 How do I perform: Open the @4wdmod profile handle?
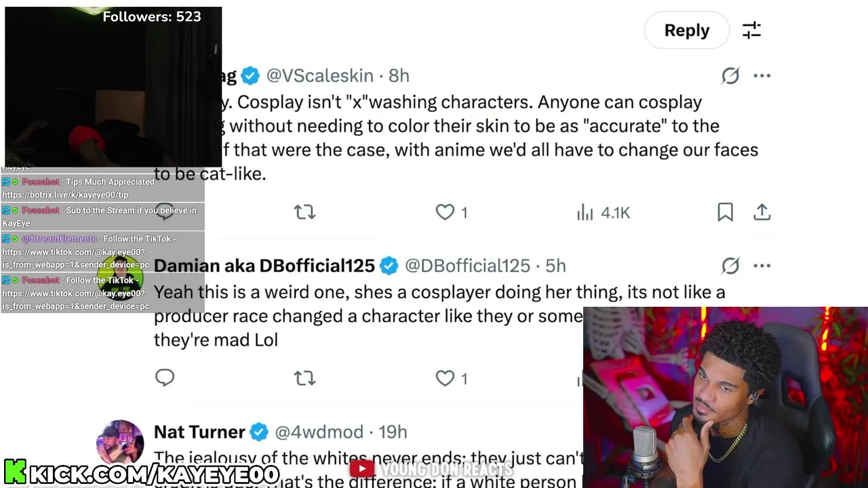point(319,432)
